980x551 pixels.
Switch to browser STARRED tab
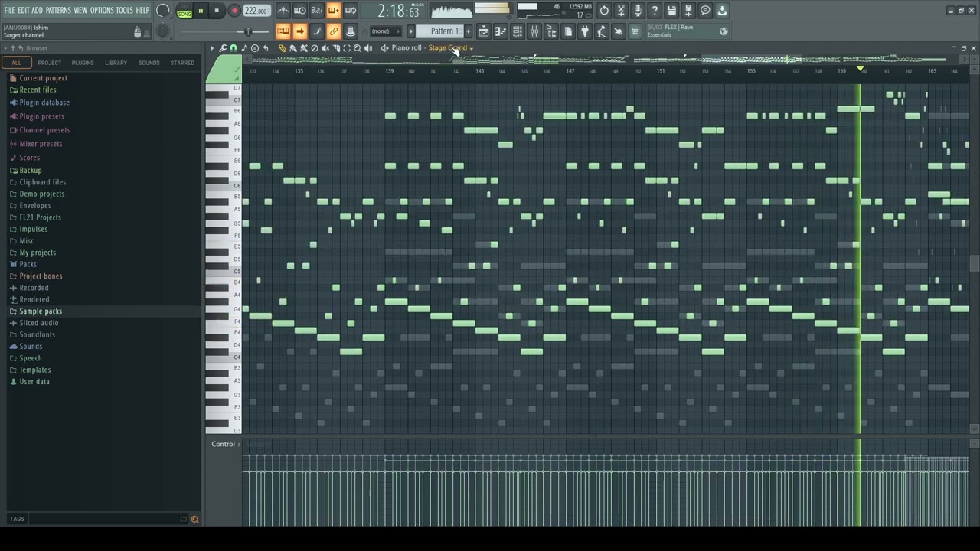click(x=182, y=63)
